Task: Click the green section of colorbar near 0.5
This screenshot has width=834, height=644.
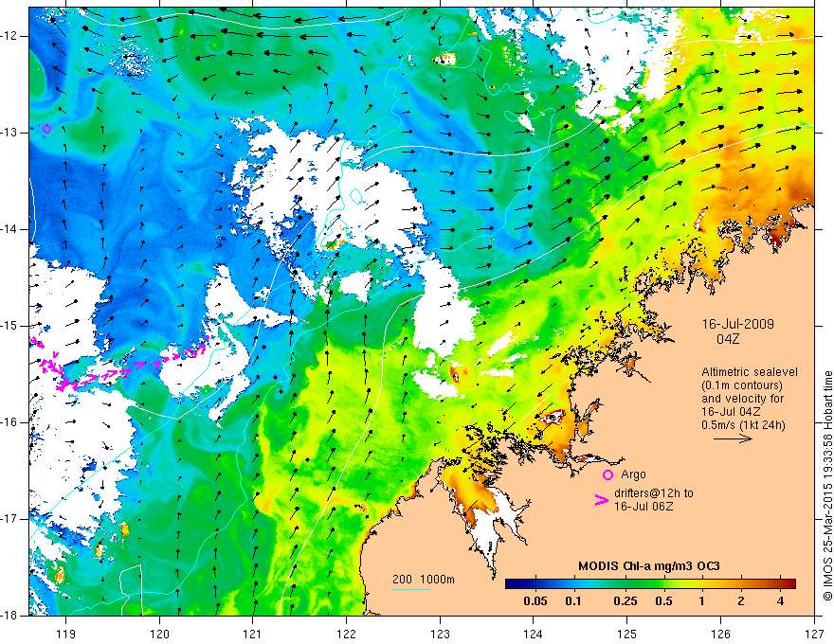Action: tap(663, 584)
